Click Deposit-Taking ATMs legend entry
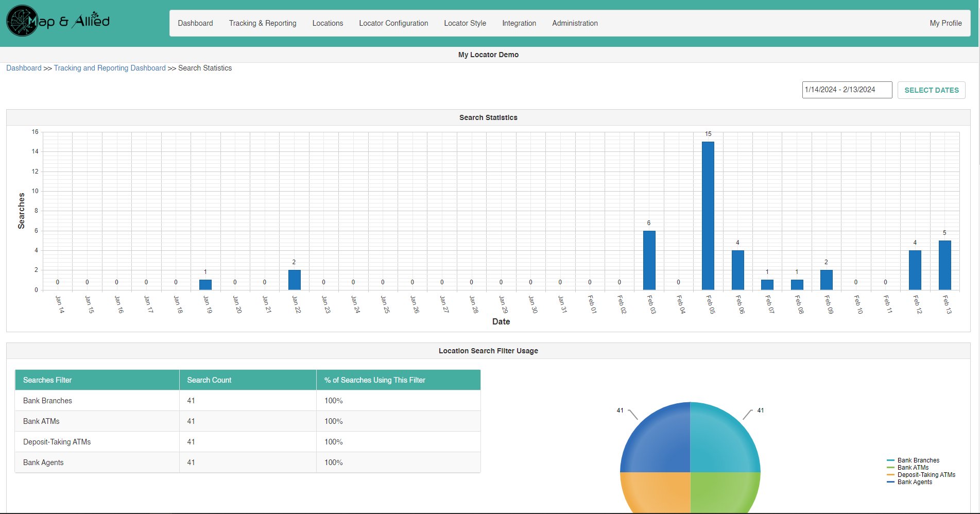Image resolution: width=980 pixels, height=514 pixels. [921, 475]
